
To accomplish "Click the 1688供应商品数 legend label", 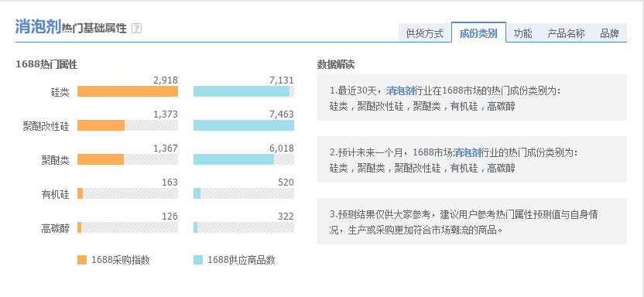I will point(241,260).
